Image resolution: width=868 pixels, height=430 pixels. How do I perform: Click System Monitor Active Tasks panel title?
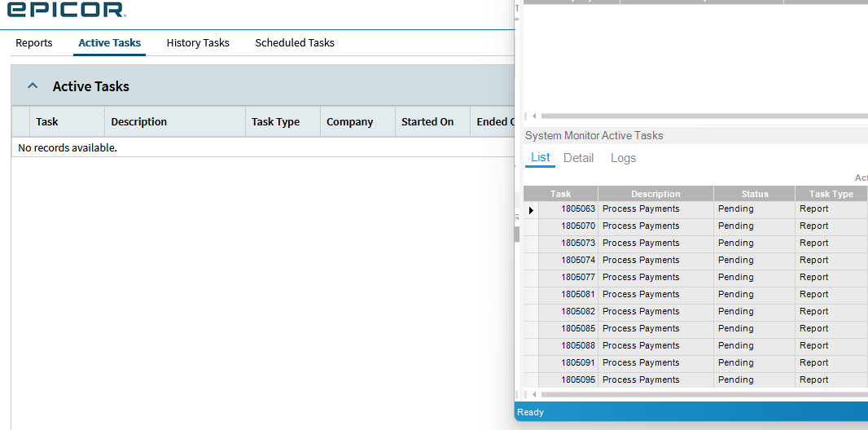[594, 135]
